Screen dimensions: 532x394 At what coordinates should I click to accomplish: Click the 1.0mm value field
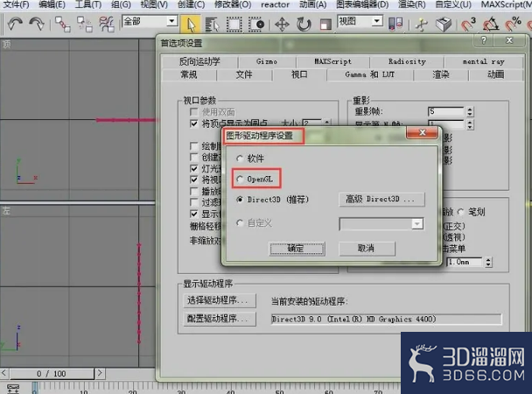point(465,262)
